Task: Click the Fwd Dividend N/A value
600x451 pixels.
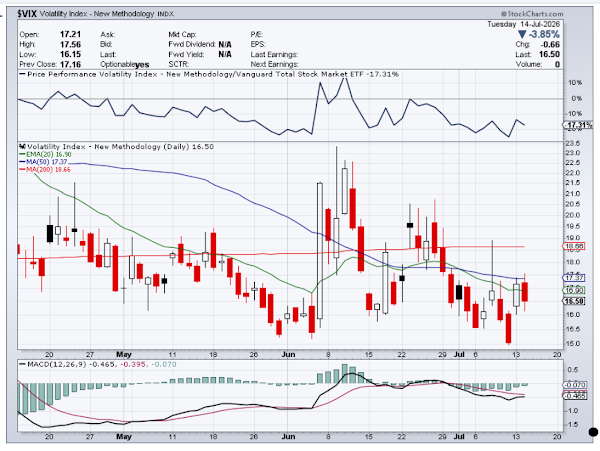Action: click(225, 44)
